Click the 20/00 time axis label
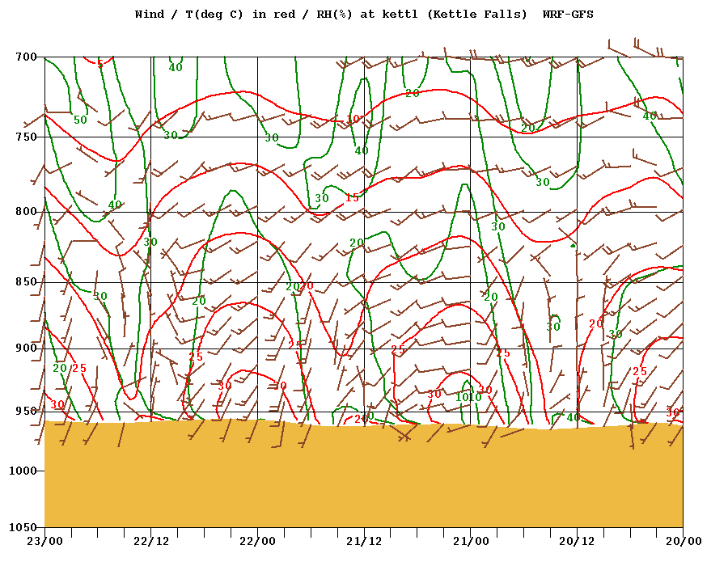The height and width of the screenshot is (566, 728). coord(684,542)
